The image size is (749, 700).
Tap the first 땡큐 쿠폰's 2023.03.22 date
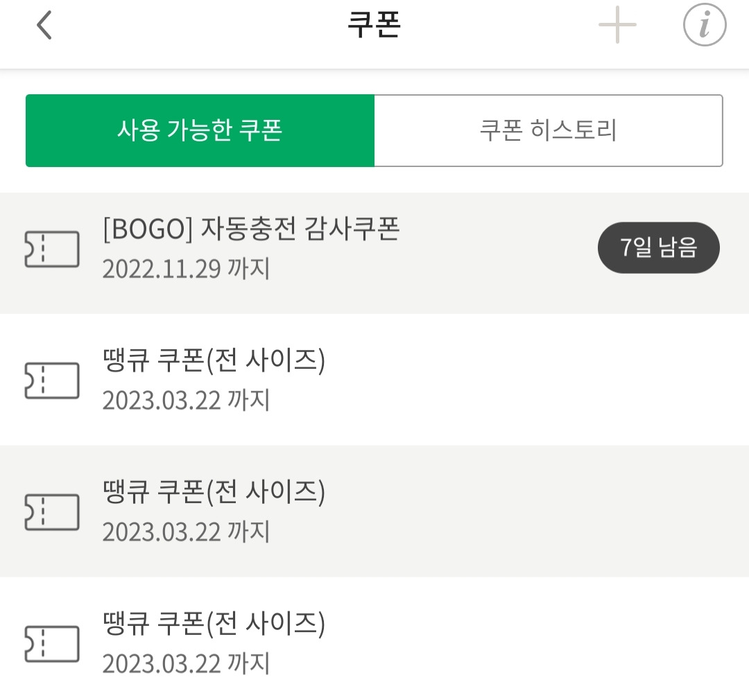tap(186, 400)
